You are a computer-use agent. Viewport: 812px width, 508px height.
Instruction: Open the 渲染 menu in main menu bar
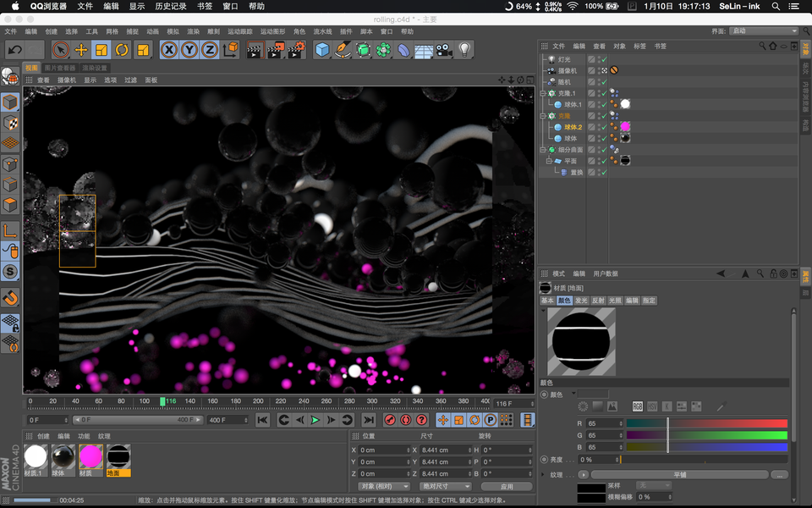coord(193,31)
